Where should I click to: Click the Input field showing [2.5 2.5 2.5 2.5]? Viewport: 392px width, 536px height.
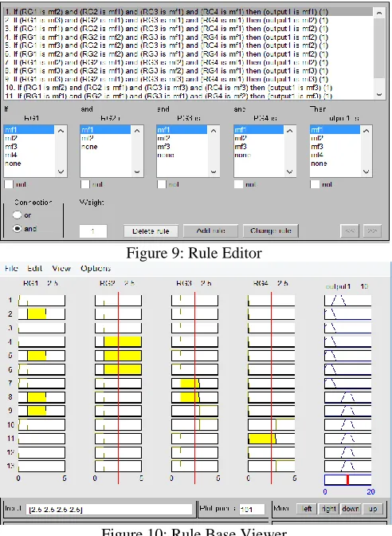tap(109, 510)
